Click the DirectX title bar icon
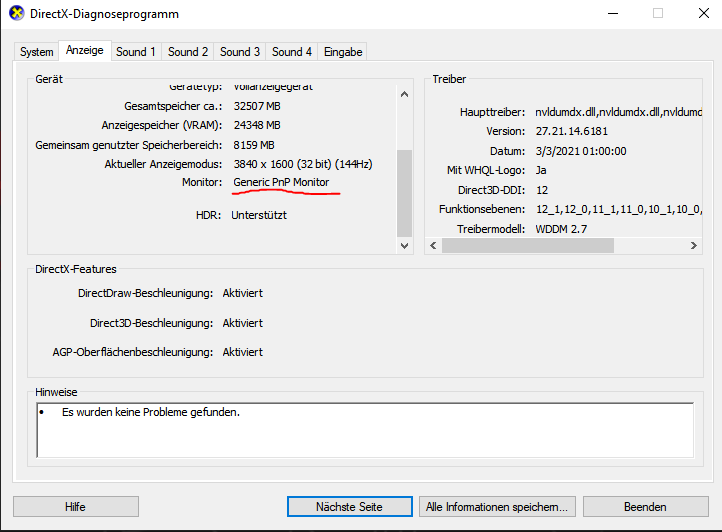Screen dimensions: 722x532 17,13
